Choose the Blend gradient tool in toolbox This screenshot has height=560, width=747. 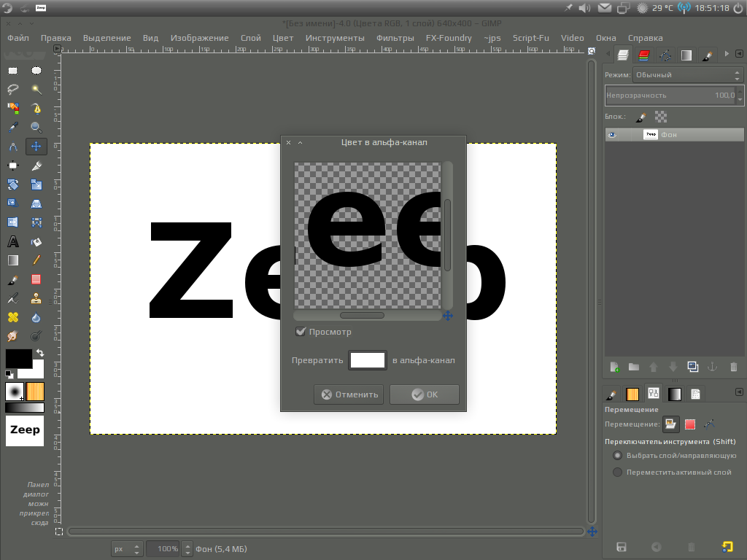point(13,260)
